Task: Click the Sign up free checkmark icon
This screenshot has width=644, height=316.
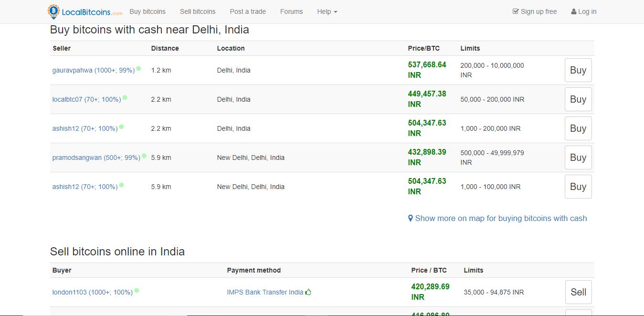Action: pyautogui.click(x=516, y=11)
